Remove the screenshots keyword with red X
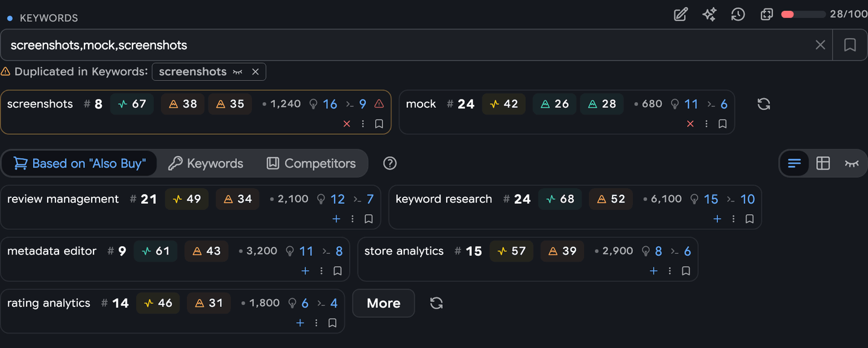Viewport: 868px width, 348px height. tap(347, 124)
